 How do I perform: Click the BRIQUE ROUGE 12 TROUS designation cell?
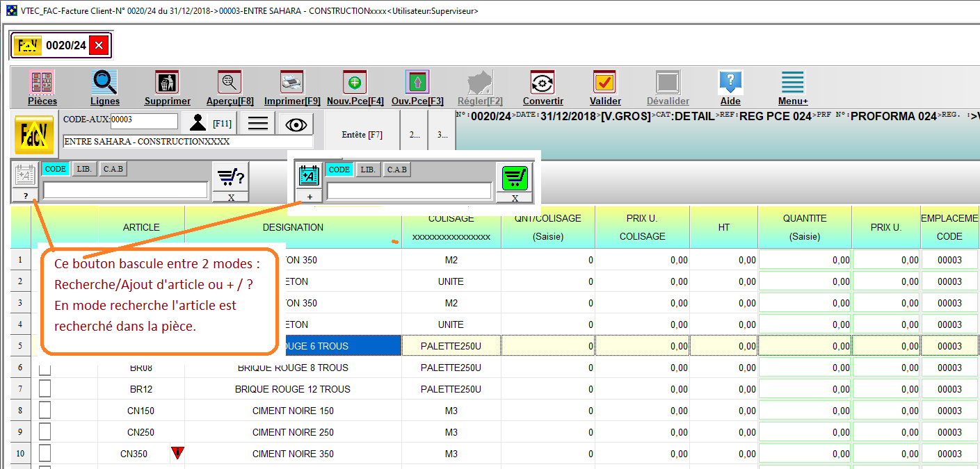point(293,389)
